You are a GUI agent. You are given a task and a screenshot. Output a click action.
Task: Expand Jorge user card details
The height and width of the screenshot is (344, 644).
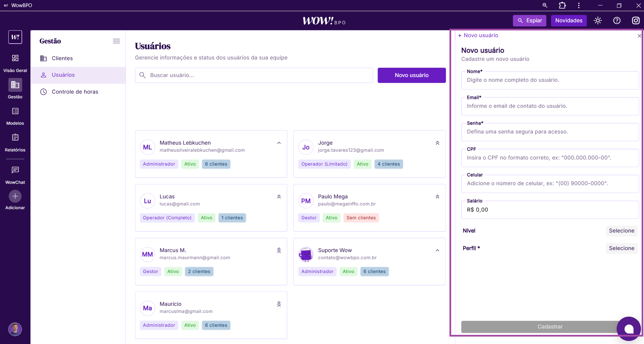click(437, 143)
